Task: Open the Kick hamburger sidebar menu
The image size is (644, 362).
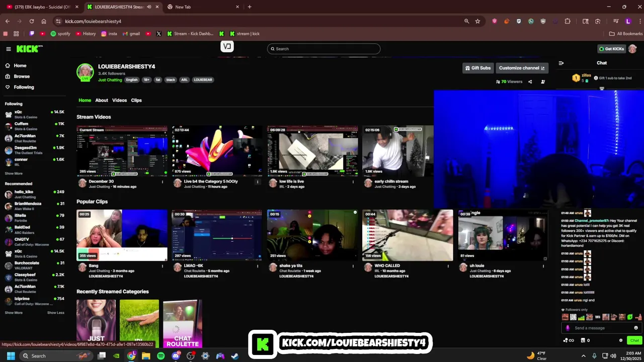Action: (9, 49)
